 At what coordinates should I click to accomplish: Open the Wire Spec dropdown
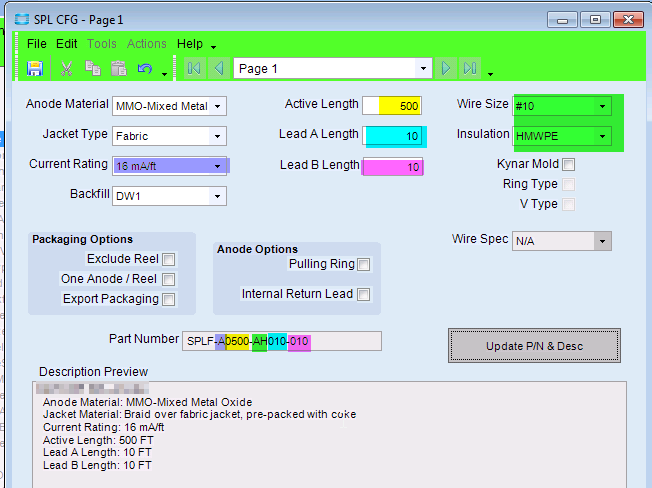603,241
